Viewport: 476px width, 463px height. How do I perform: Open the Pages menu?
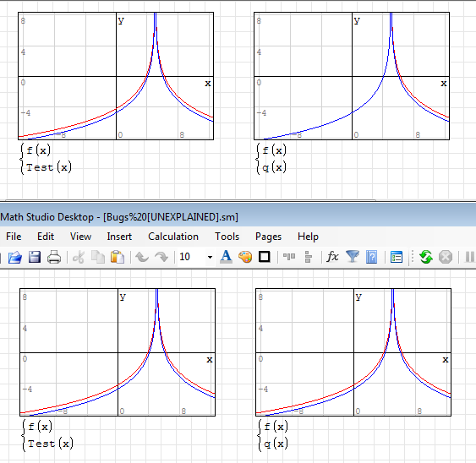[x=268, y=237]
